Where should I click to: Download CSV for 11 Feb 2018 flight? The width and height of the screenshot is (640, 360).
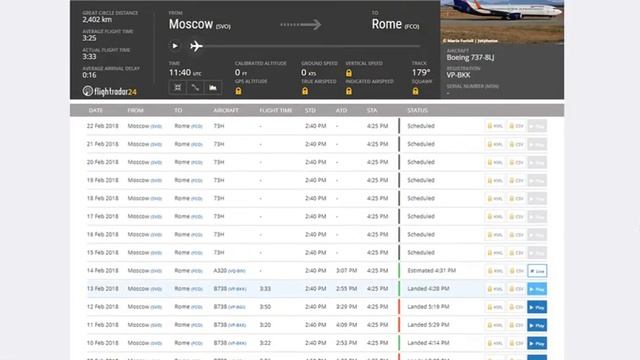516,325
